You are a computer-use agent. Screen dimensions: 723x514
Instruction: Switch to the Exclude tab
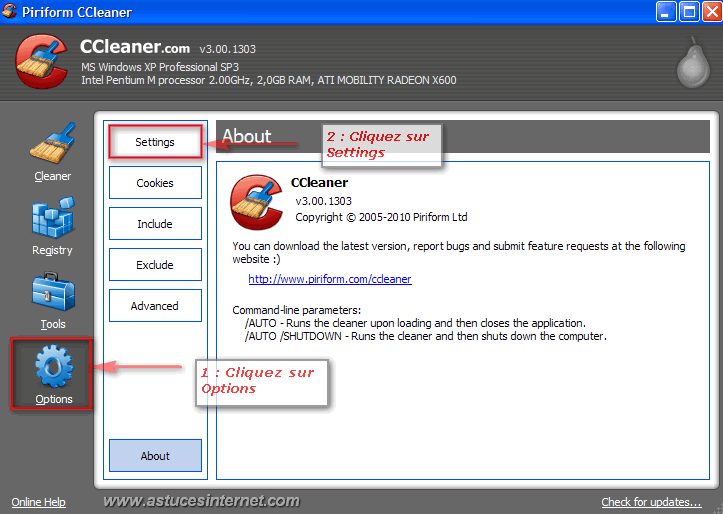tap(155, 265)
